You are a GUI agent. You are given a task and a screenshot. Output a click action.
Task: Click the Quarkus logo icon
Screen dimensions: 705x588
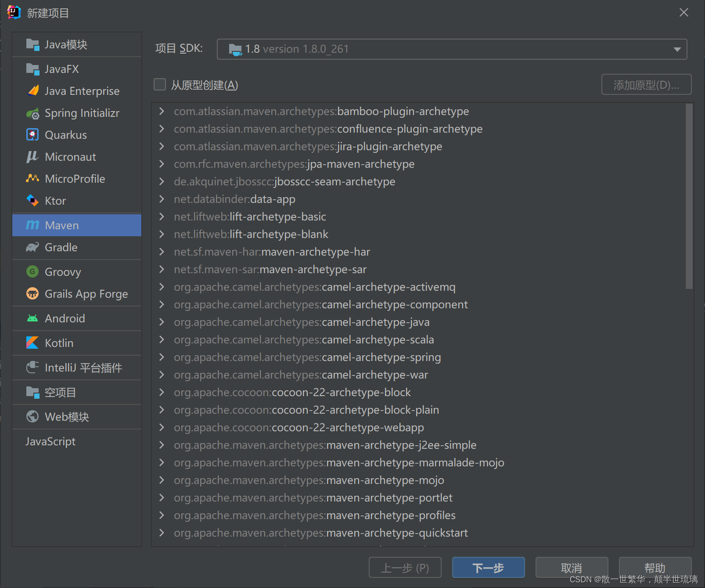coord(32,135)
